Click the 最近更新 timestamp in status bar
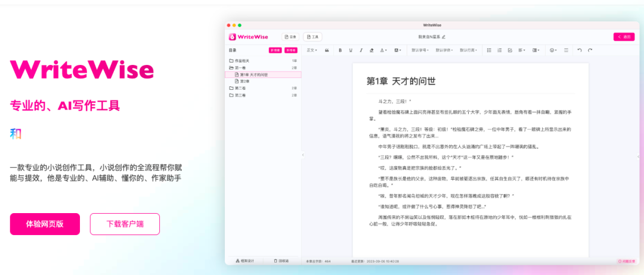 click(375, 261)
